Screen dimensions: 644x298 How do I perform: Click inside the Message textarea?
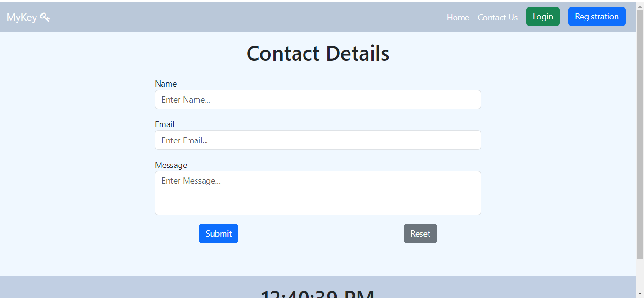[x=318, y=192]
